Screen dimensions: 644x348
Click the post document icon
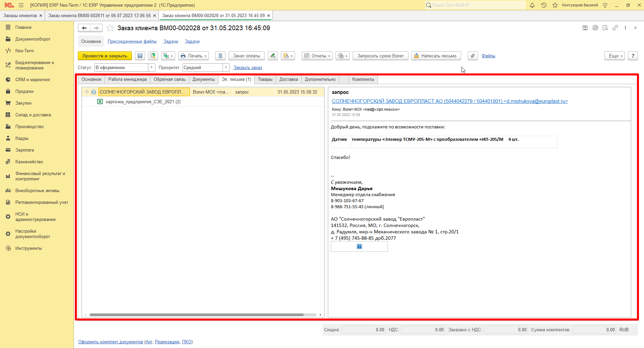click(153, 56)
